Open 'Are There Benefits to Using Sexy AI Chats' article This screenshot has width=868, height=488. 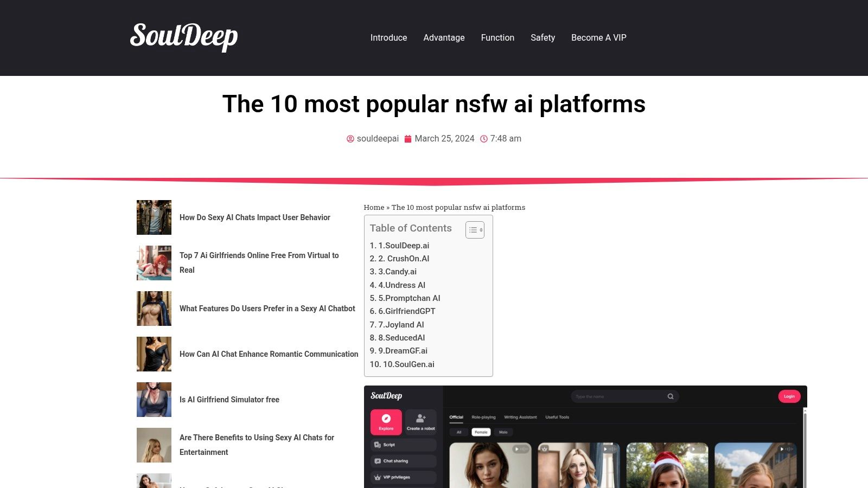[257, 445]
